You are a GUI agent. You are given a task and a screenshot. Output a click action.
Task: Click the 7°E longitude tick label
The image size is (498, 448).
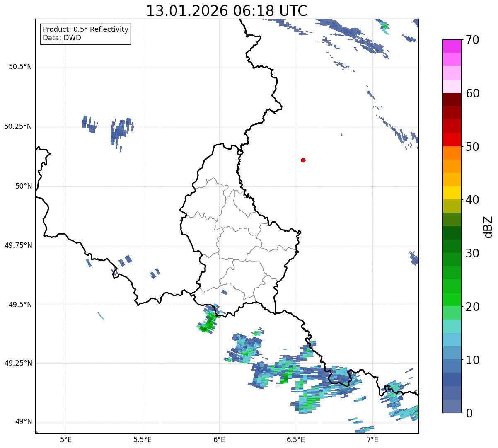[372, 439]
